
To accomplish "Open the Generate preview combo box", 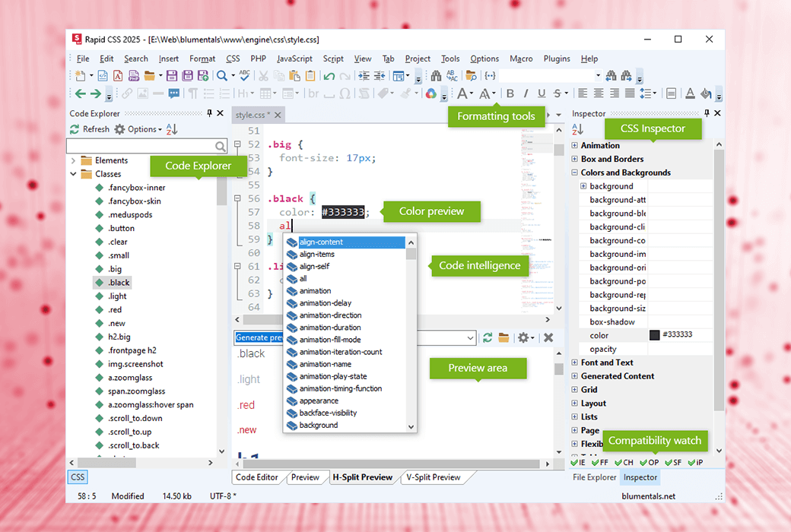I will pos(470,338).
